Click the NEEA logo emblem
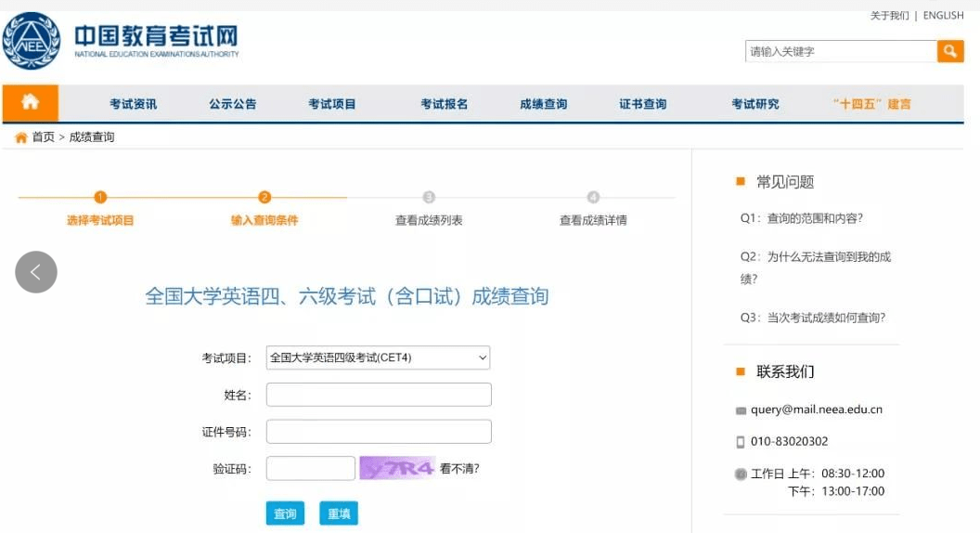 click(32, 41)
